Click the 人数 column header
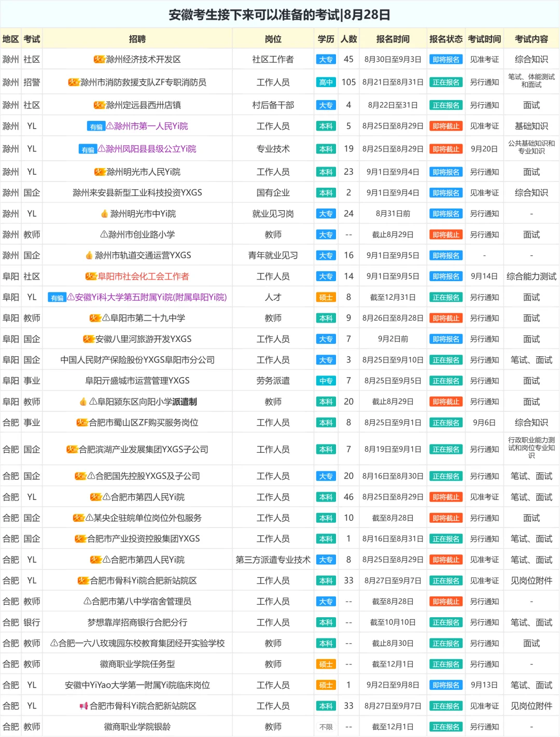This screenshot has width=560, height=737. (349, 39)
